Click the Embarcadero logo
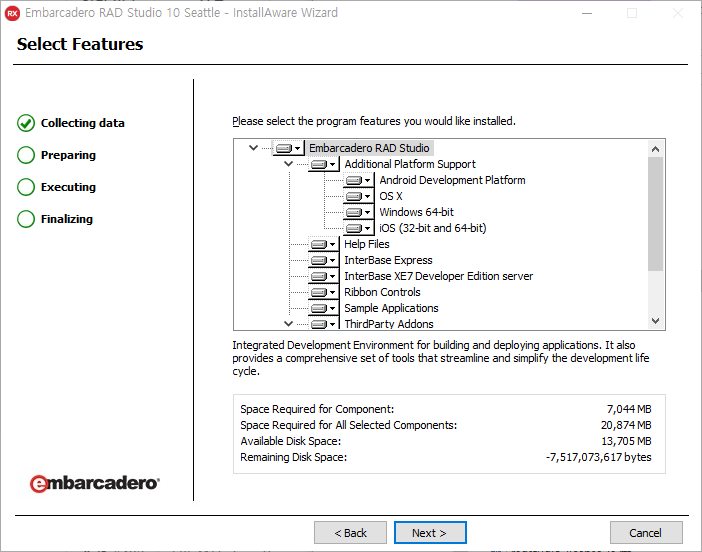The height and width of the screenshot is (552, 702). 94,483
